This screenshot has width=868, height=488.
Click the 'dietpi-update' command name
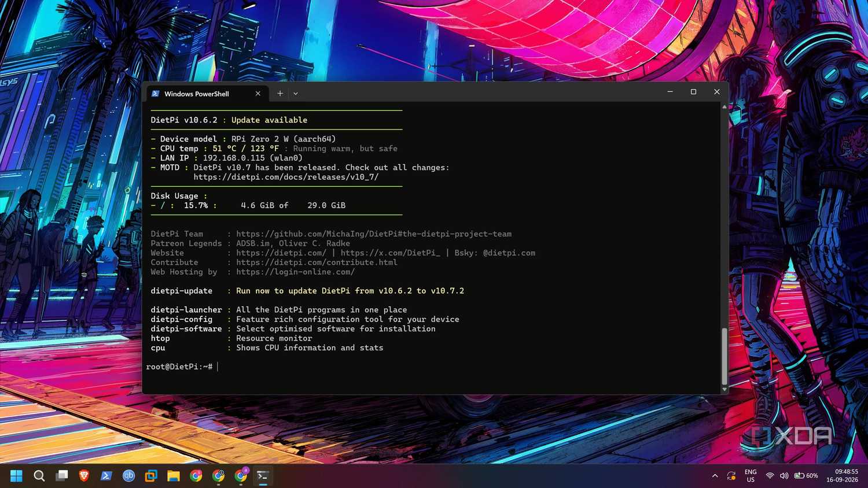coord(182,291)
